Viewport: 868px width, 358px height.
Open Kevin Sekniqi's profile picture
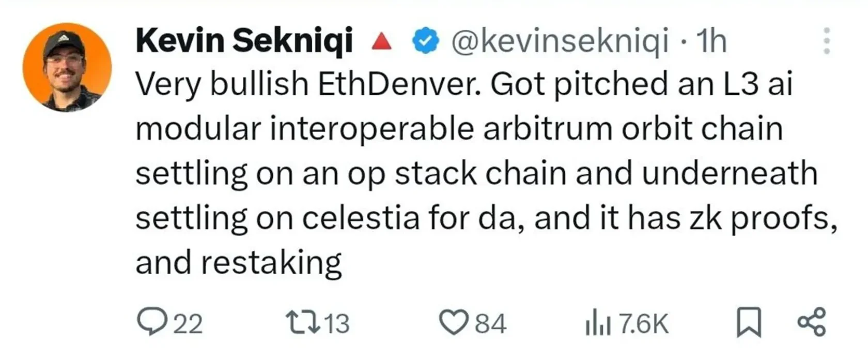click(x=67, y=67)
